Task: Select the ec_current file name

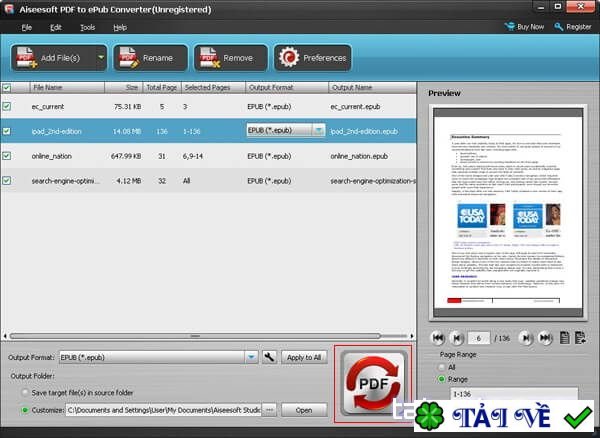Action: click(x=48, y=106)
